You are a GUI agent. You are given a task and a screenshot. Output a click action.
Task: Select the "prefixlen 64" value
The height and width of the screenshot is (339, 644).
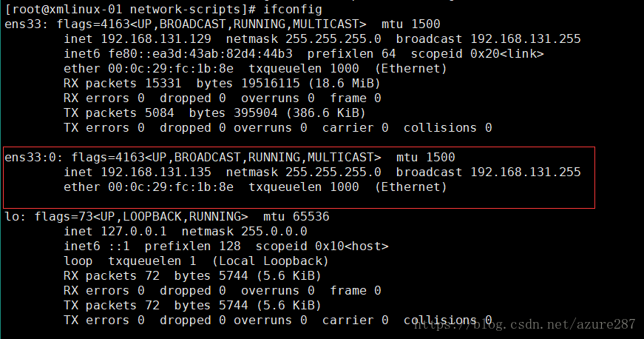[x=351, y=53]
